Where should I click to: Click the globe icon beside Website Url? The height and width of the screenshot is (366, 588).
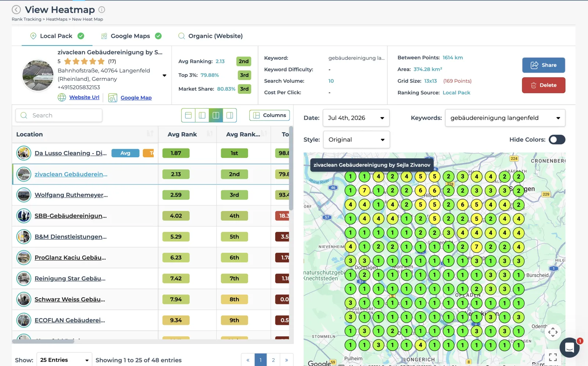click(x=62, y=97)
